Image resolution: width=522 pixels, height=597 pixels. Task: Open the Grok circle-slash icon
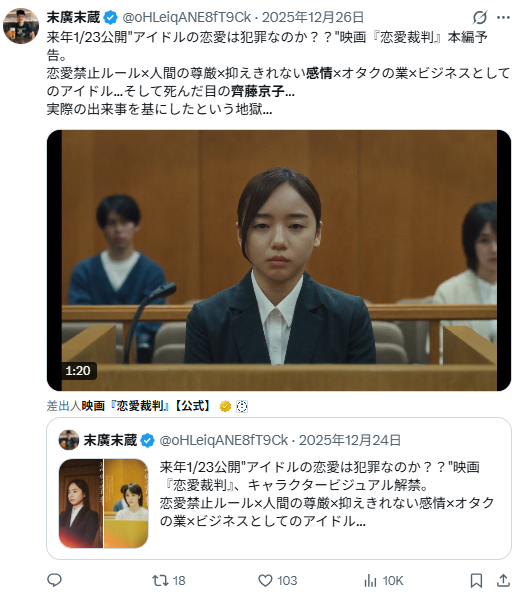[480, 18]
